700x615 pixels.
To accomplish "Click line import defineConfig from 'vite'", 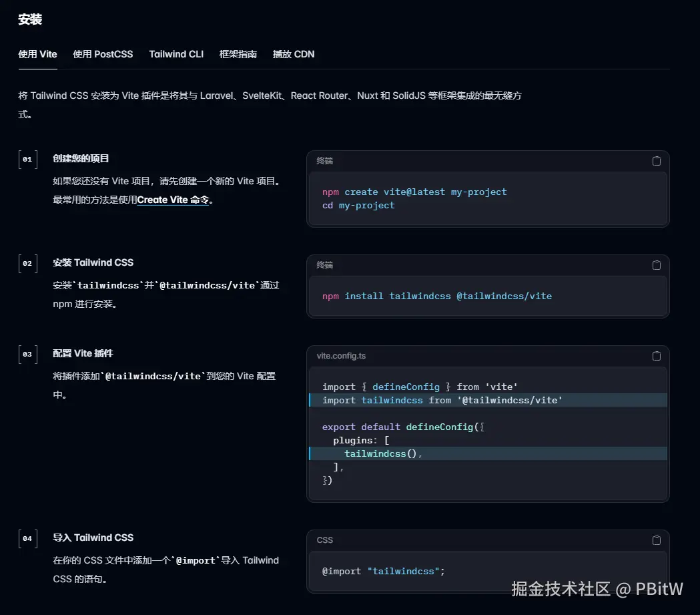I will (420, 387).
